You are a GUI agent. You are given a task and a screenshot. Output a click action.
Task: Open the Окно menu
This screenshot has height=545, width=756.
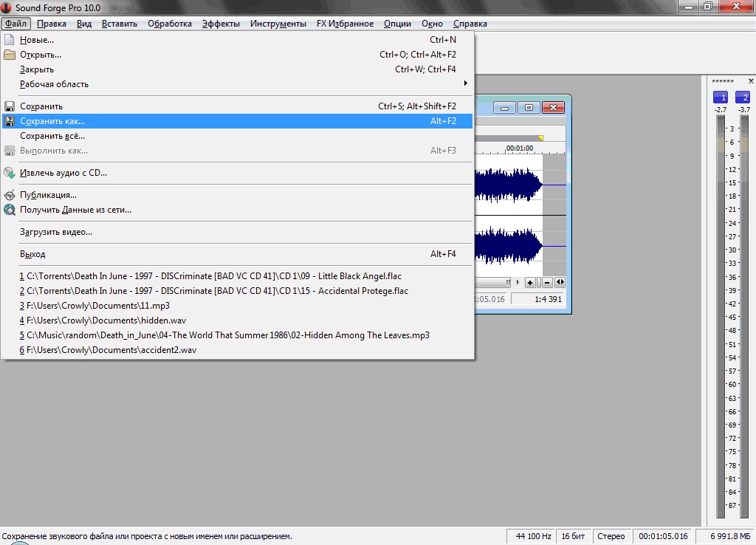tap(432, 24)
